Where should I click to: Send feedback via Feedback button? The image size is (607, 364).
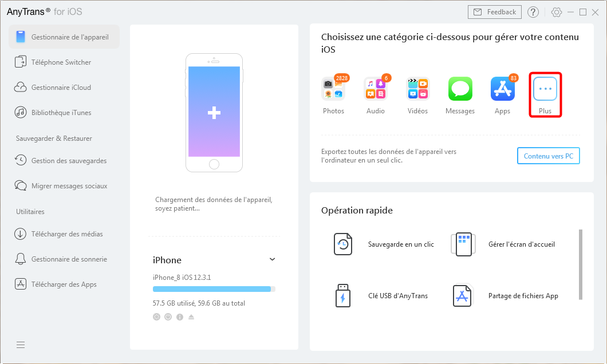[x=495, y=12]
